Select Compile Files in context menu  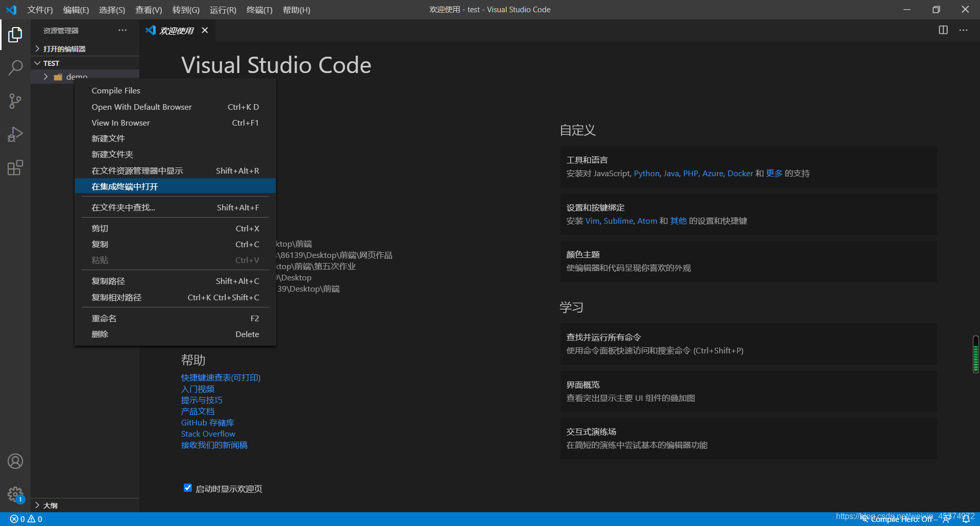tap(175, 91)
